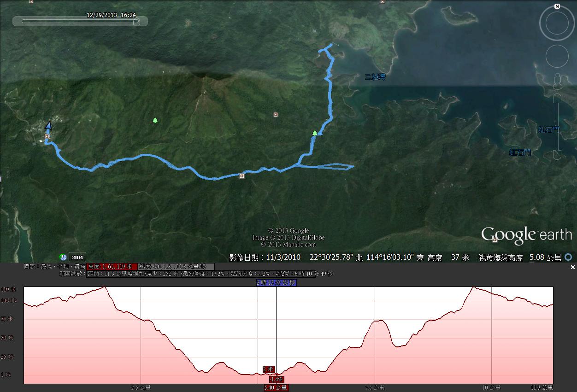Click the green tree icon beside blue track

(315, 133)
